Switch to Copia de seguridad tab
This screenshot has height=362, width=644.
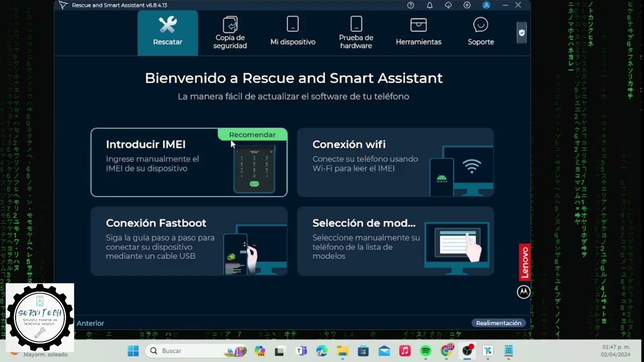230,33
